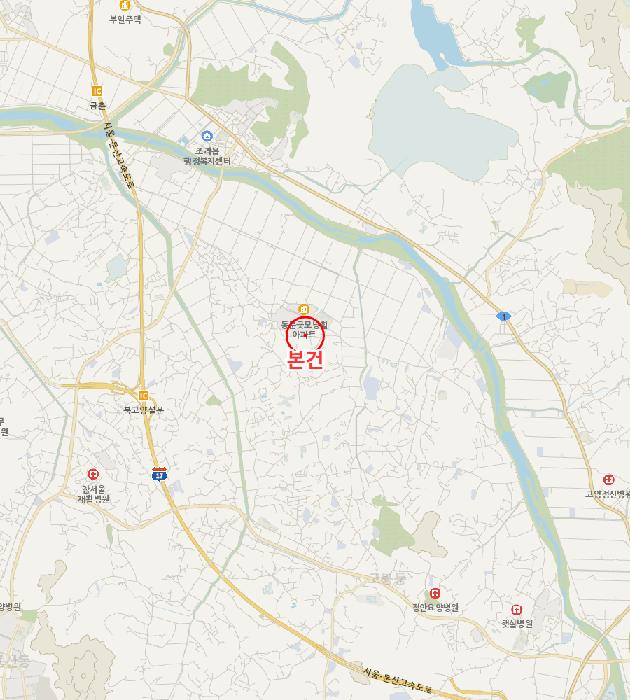Click inside the red circle marker
Screen dimensions: 630x700
point(305,336)
